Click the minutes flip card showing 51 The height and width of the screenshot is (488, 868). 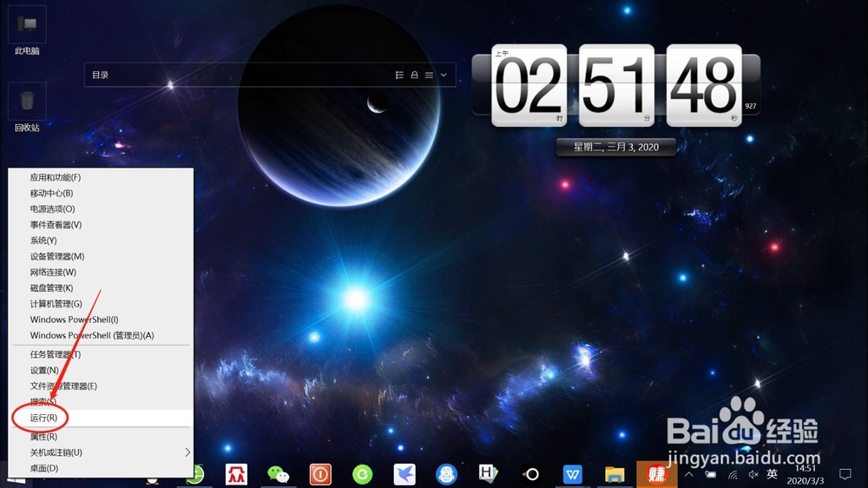[616, 85]
